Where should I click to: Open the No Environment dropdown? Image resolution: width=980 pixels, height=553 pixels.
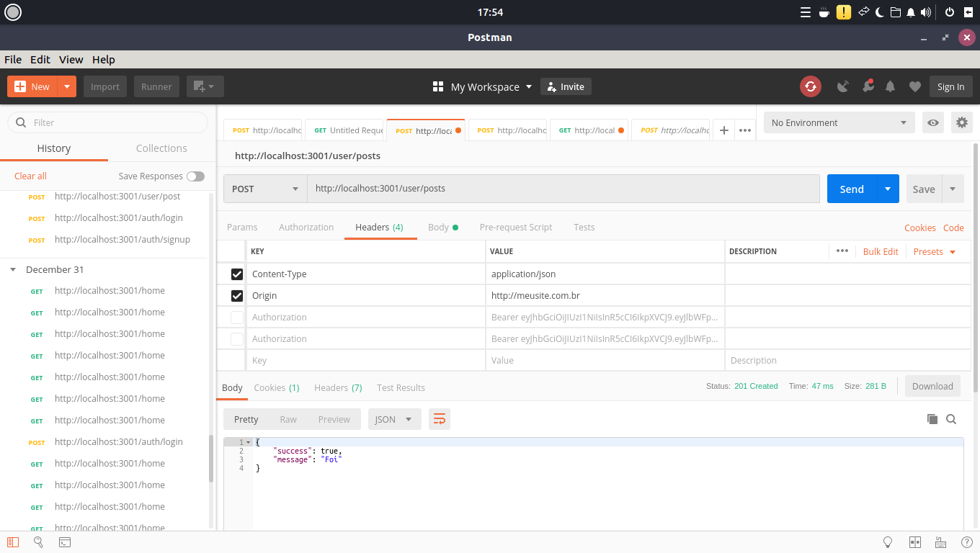click(x=839, y=122)
